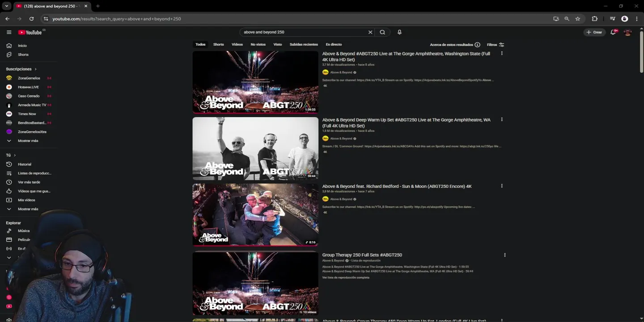Click the browser address bar URL
644x322 pixels.
click(117, 19)
